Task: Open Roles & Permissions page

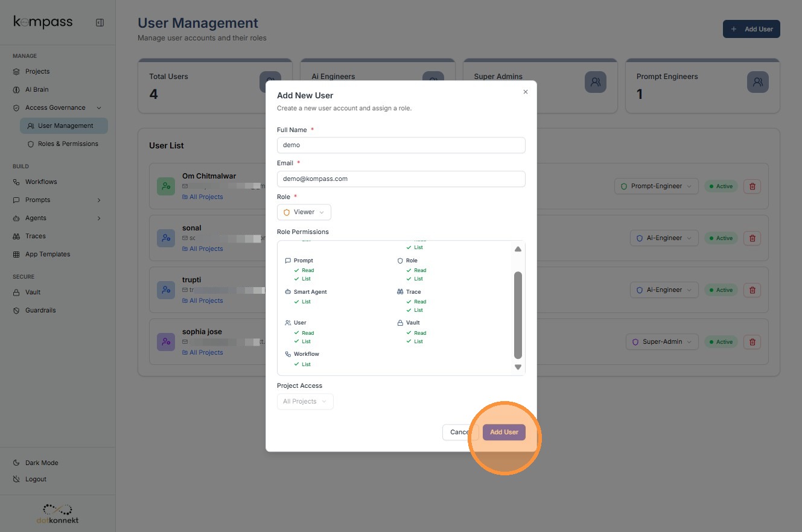Action: (68, 144)
